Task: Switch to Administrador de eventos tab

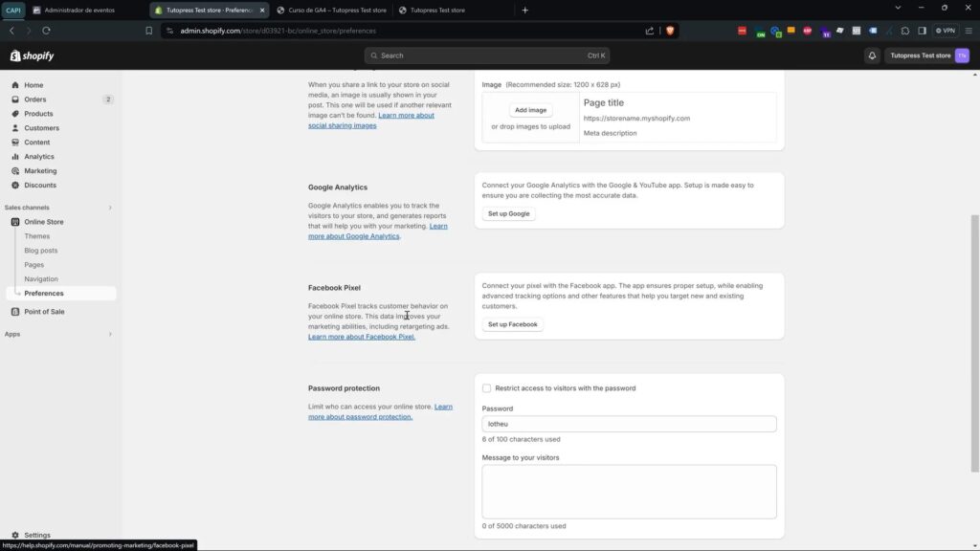Action: 80,10
